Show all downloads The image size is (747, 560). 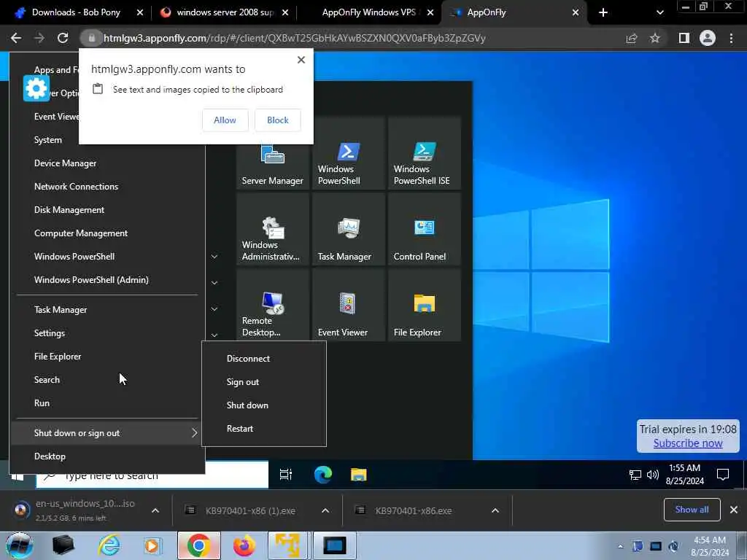pyautogui.click(x=692, y=510)
